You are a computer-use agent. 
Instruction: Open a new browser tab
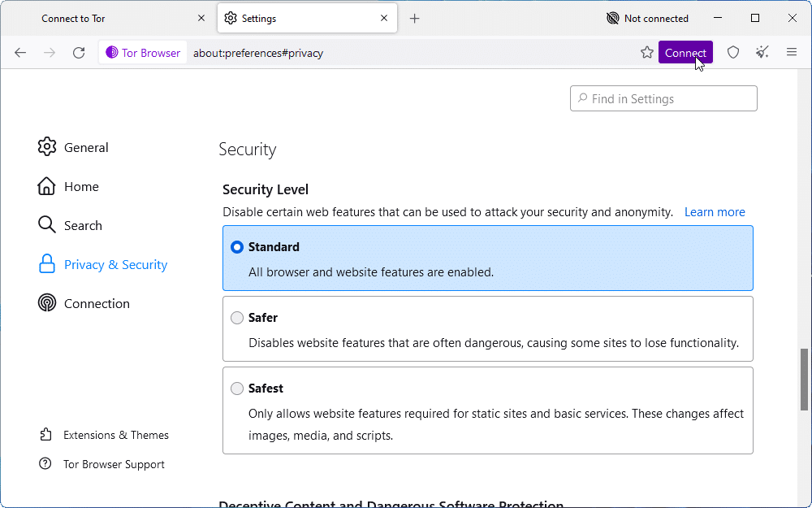pos(414,17)
